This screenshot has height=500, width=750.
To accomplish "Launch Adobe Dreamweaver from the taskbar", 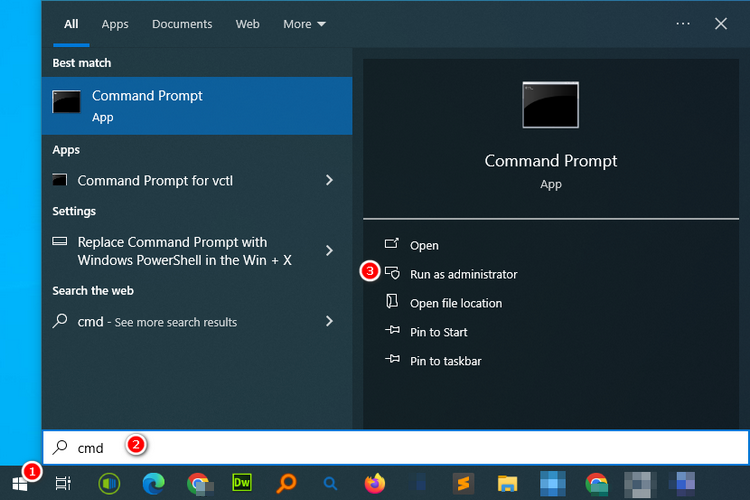I will [242, 483].
